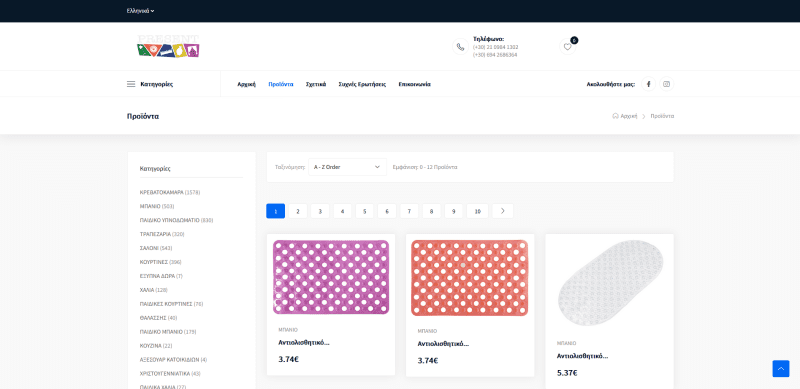Go to Αρχική in navigation bar
The width and height of the screenshot is (800, 389).
pos(246,84)
